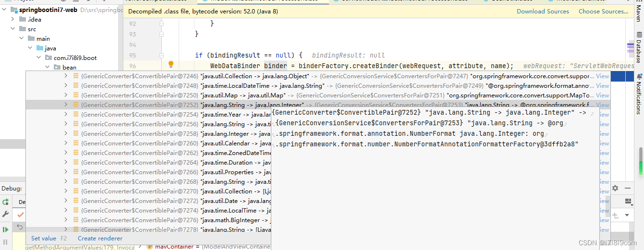This screenshot has width=644, height=250.
Task: Minimize the debug tool window
Action: pyautogui.click(x=629, y=189)
